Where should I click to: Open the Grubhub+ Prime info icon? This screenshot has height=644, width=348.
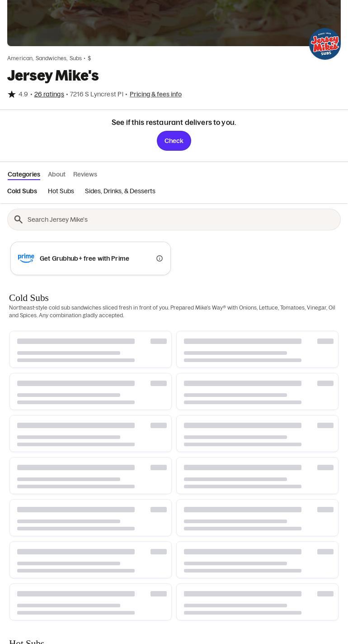click(160, 258)
